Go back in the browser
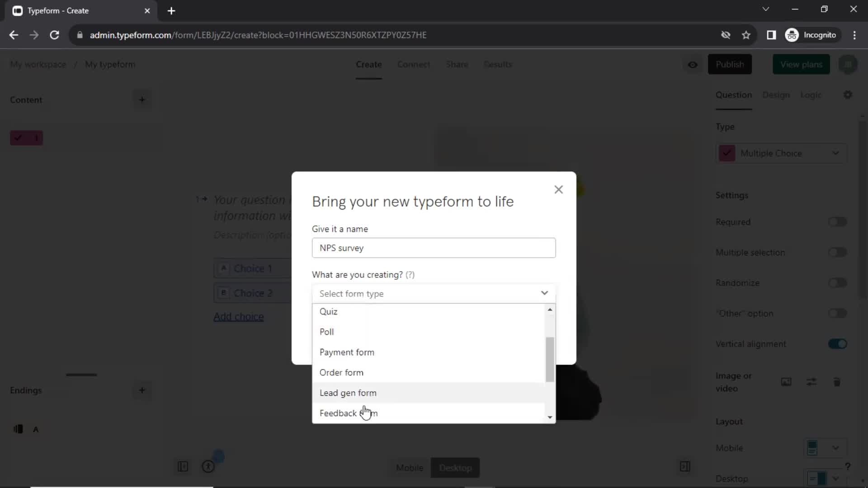Viewport: 868px width, 488px height. pyautogui.click(x=14, y=35)
